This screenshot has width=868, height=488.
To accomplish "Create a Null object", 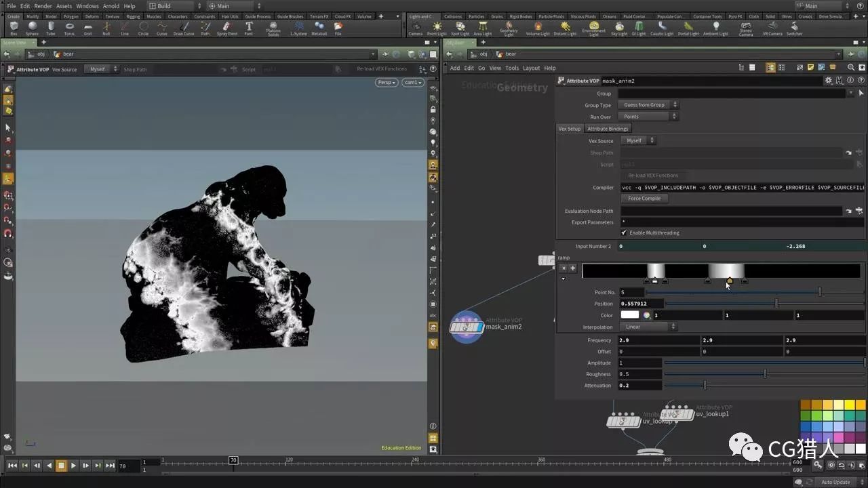I will (x=106, y=28).
